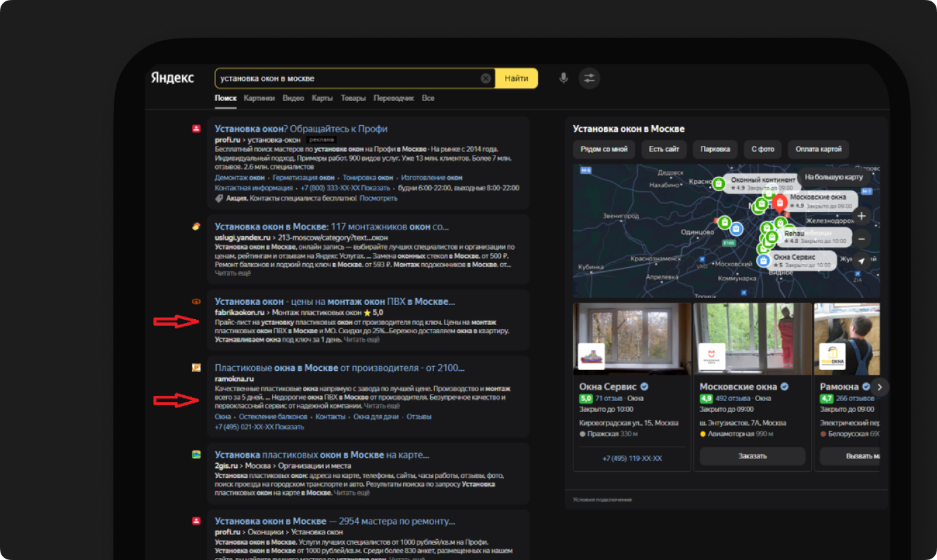This screenshot has width=937, height=560.
Task: Select the green Оконный континент map pin
Action: [x=719, y=183]
